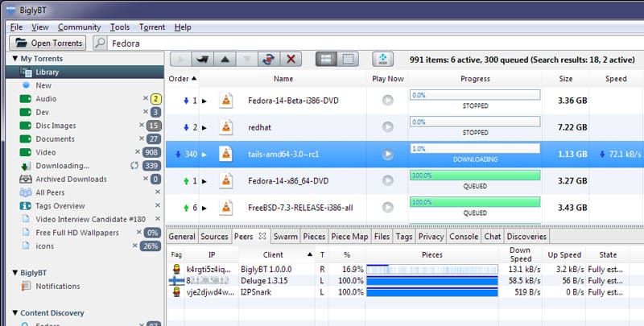This screenshot has height=326, width=644.
Task: Open the Community menu
Action: (79, 27)
